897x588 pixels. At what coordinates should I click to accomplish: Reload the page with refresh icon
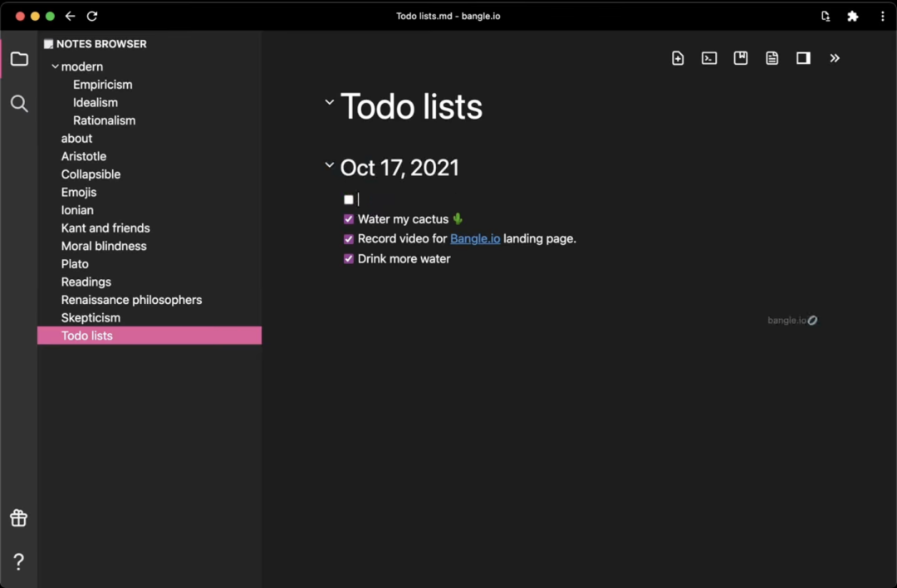pos(92,16)
